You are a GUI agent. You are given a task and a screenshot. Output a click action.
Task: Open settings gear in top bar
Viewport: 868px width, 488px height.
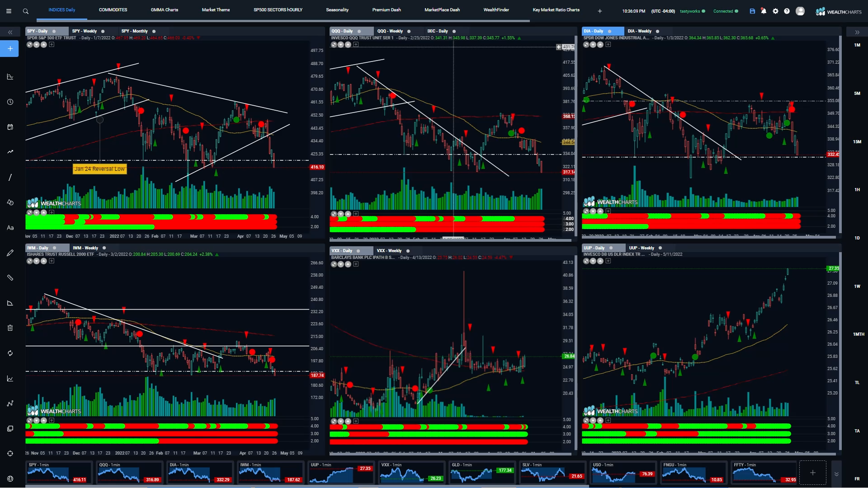point(775,11)
